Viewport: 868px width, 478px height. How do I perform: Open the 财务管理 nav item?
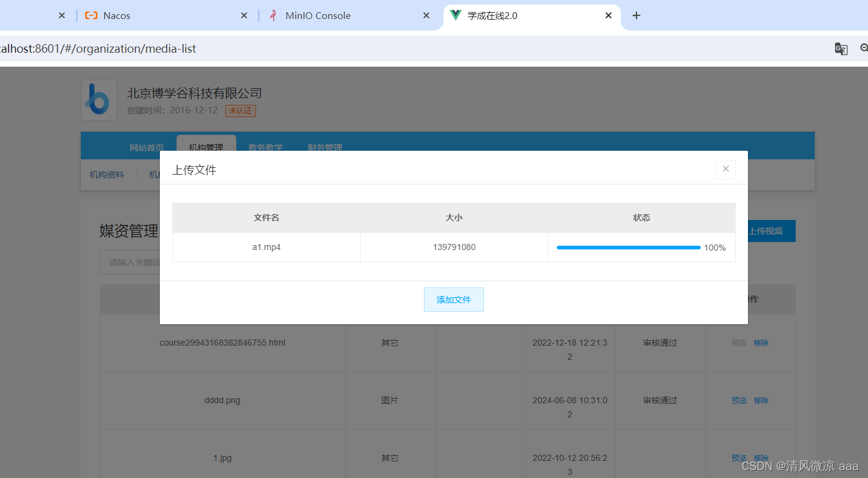coord(325,148)
